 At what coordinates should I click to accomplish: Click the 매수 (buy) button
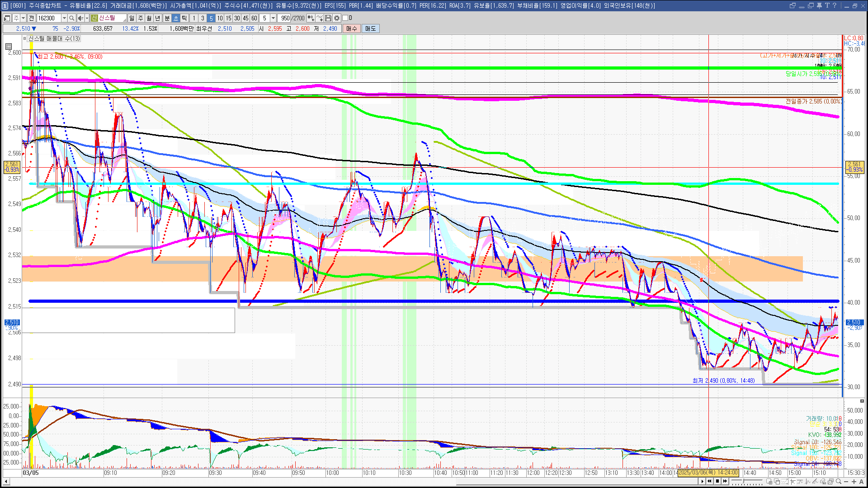[x=351, y=28]
